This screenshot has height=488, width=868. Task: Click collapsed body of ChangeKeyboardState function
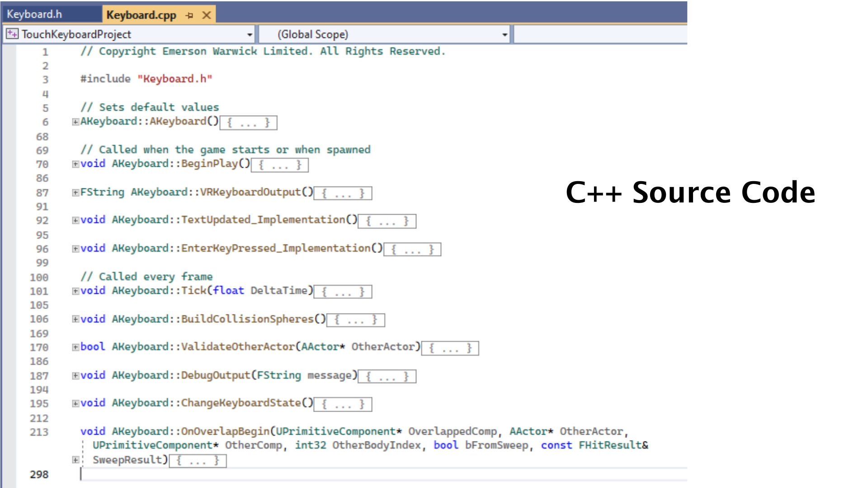(x=343, y=404)
